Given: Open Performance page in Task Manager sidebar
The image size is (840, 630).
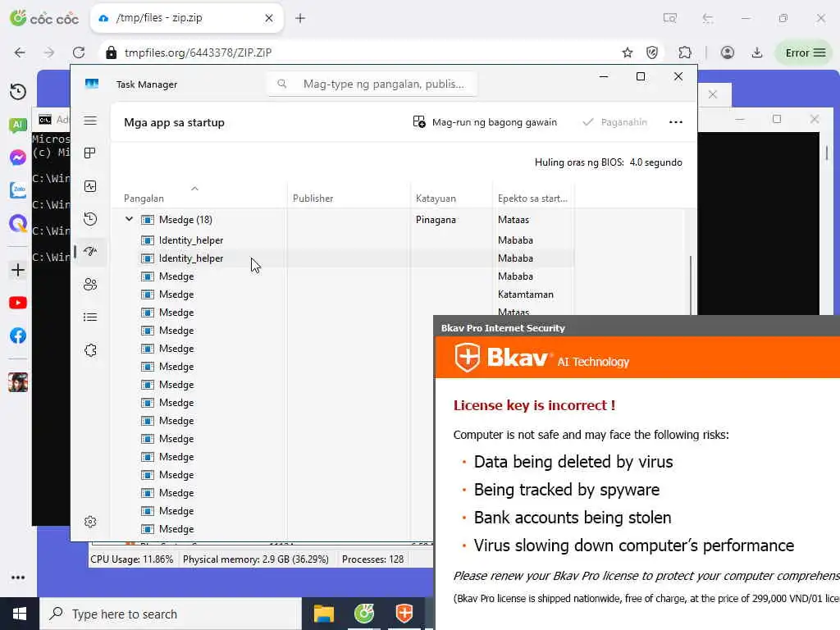Looking at the screenshot, I should [90, 186].
